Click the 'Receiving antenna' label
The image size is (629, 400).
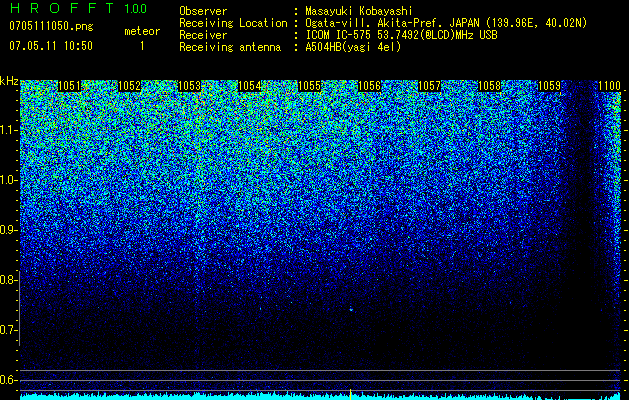(x=230, y=47)
